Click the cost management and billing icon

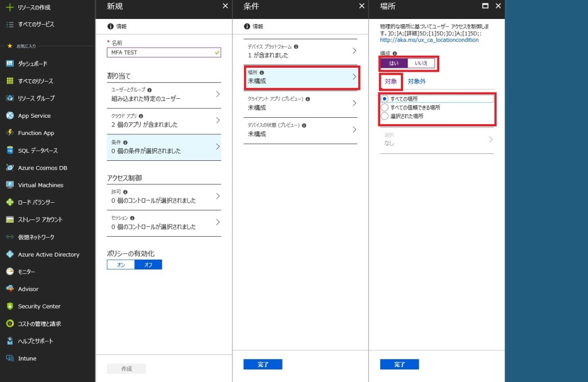[x=10, y=323]
